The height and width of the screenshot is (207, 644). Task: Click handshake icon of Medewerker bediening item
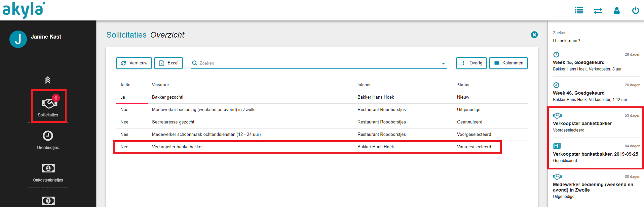557,177
